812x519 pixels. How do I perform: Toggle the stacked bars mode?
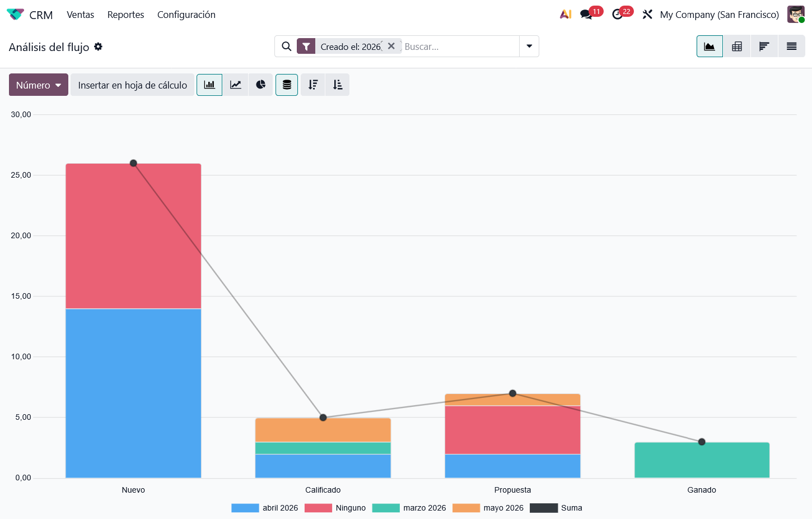tap(287, 85)
